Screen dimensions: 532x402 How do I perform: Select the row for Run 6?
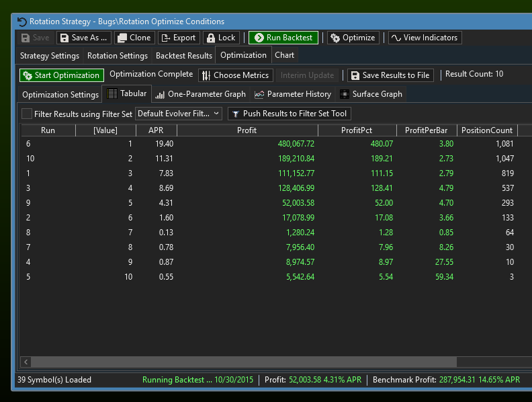[202, 144]
